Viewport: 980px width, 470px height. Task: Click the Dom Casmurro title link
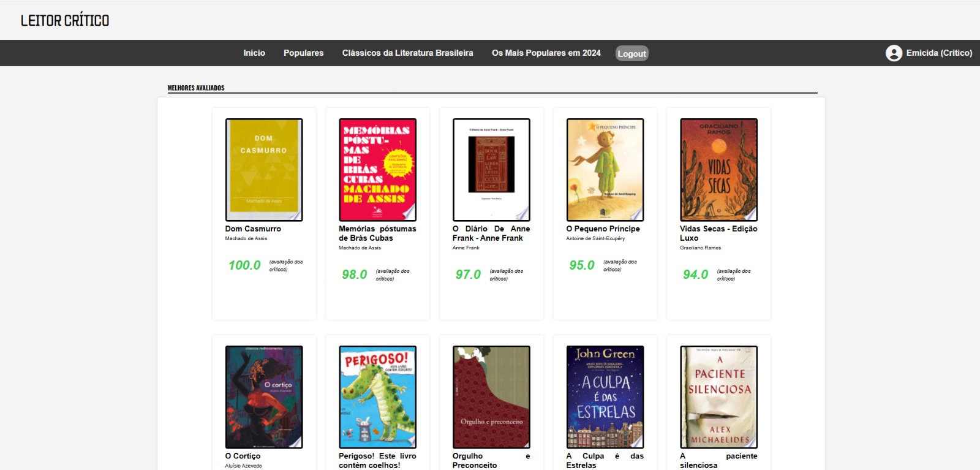253,229
